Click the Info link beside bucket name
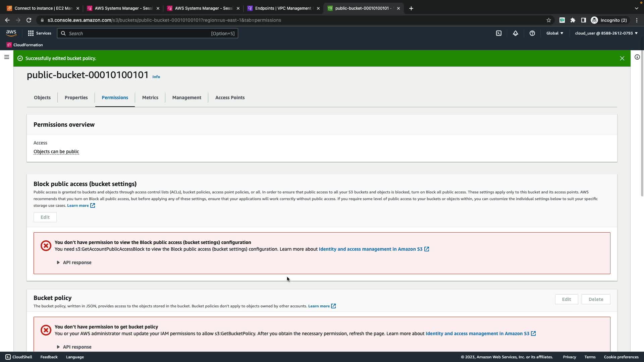Viewport: 644px width, 362px height. pyautogui.click(x=156, y=77)
